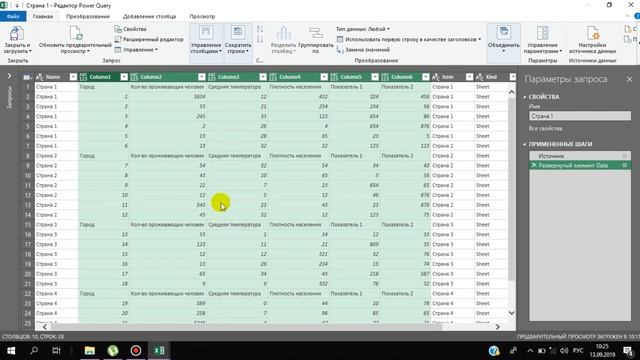
Task: Click Обновить предварительный просмотр icon
Action: [x=76, y=33]
